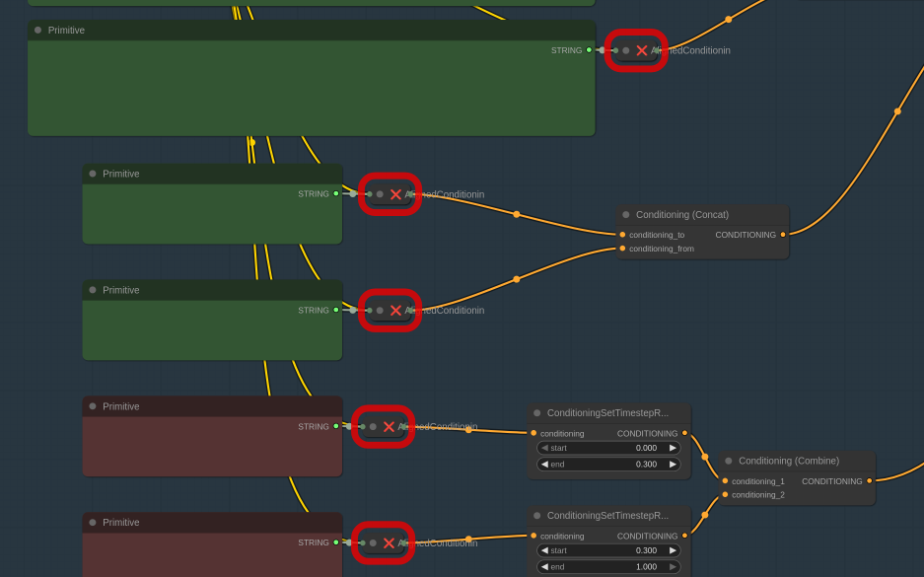924x577 pixels.
Task: Select title of ConditioningSetTimestepR... node with end 1.000
Action: [607, 516]
